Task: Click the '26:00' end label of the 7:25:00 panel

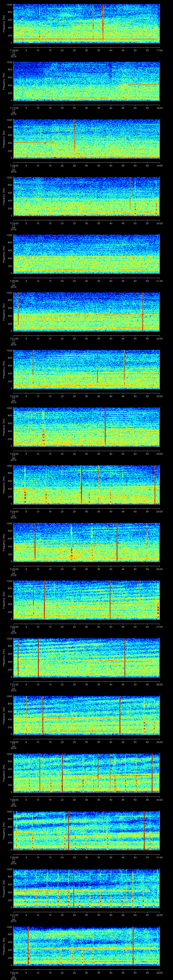Action: click(x=159, y=569)
